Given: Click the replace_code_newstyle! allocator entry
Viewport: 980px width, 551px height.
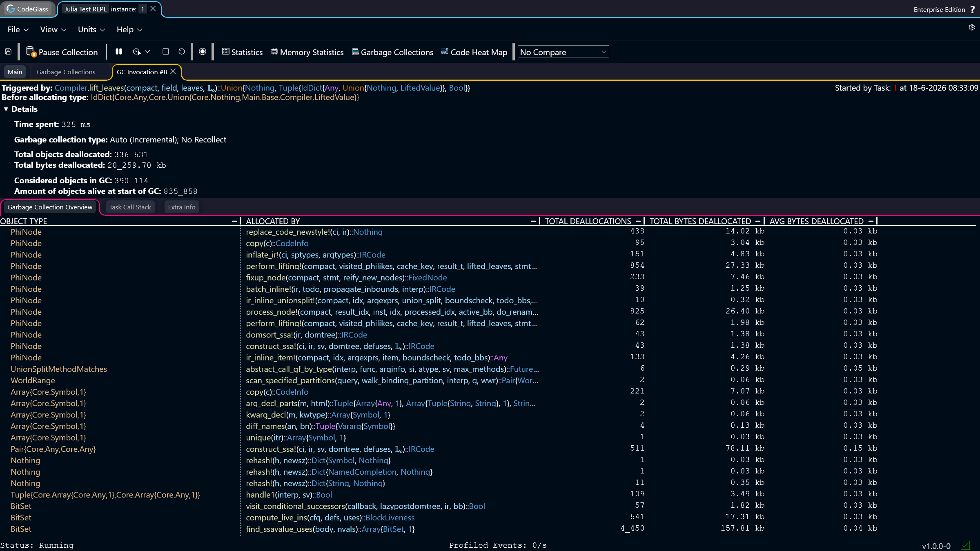Looking at the screenshot, I should (x=314, y=232).
